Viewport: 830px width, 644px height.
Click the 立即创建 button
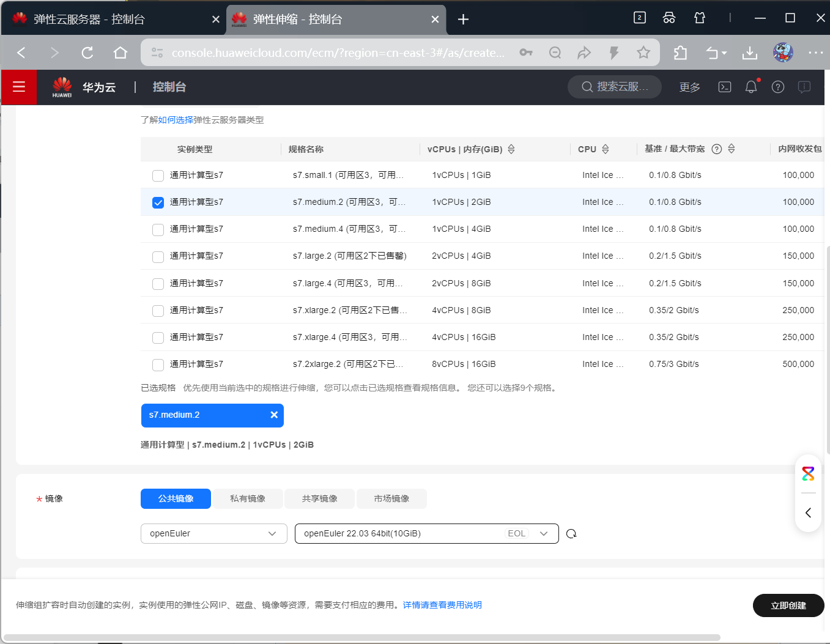coord(788,605)
